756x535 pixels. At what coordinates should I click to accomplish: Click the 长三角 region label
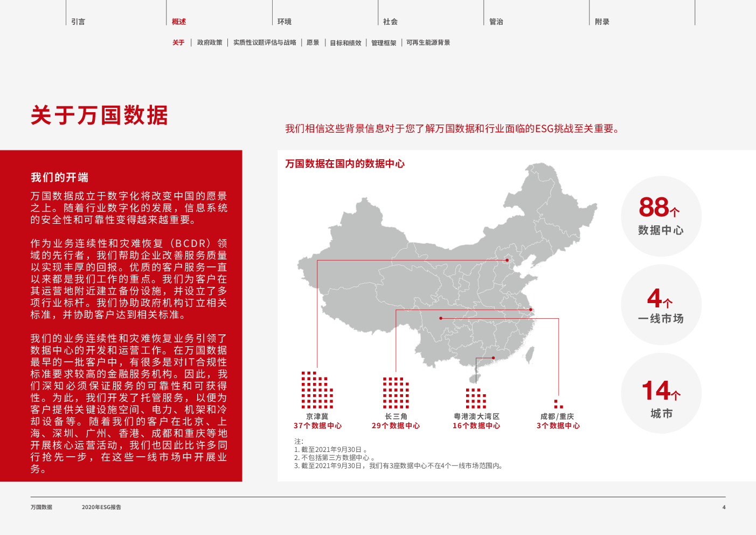pos(396,416)
